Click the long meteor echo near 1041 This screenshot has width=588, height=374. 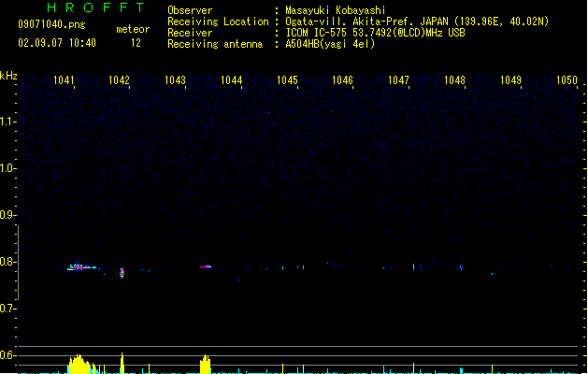(83, 267)
